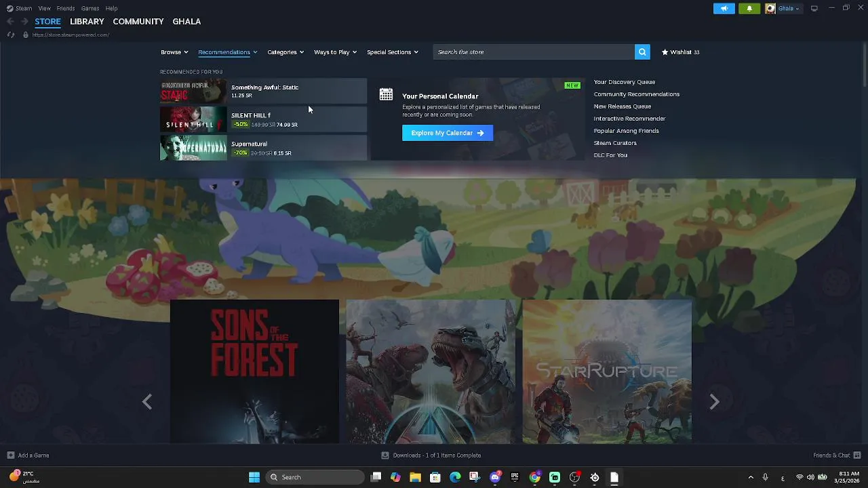Click the Ghala profile avatar
Viewport: 868px width, 488px height.
pos(770,8)
